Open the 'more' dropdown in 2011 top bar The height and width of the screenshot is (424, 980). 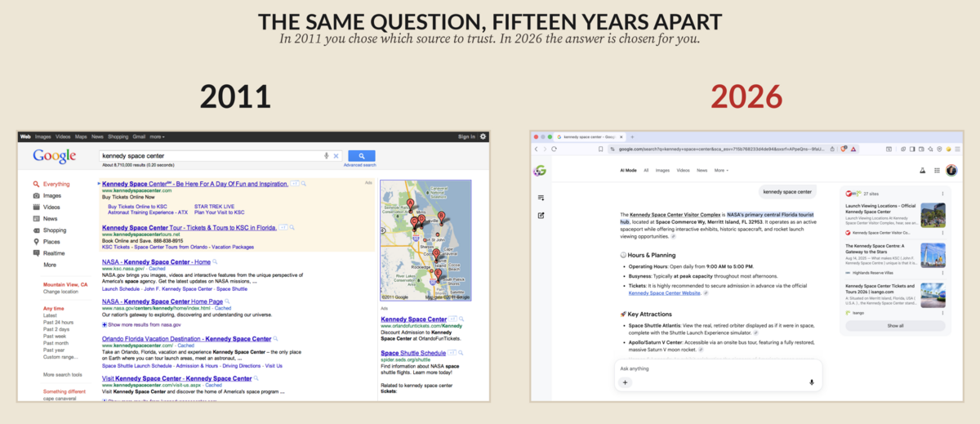coord(156,136)
